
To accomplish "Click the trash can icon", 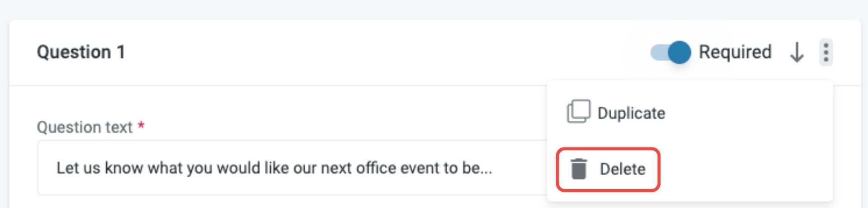I will (x=579, y=169).
